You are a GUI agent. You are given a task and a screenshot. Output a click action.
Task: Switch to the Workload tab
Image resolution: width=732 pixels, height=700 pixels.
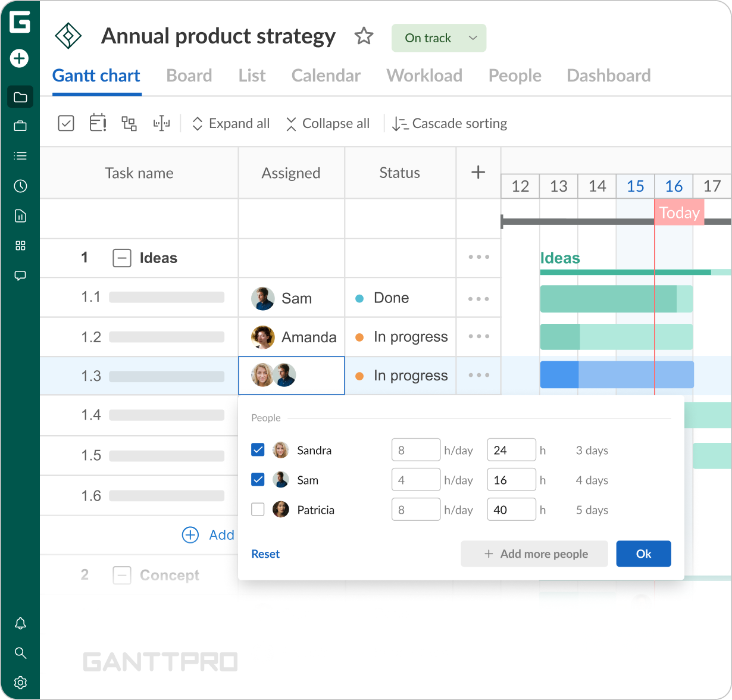tap(424, 76)
